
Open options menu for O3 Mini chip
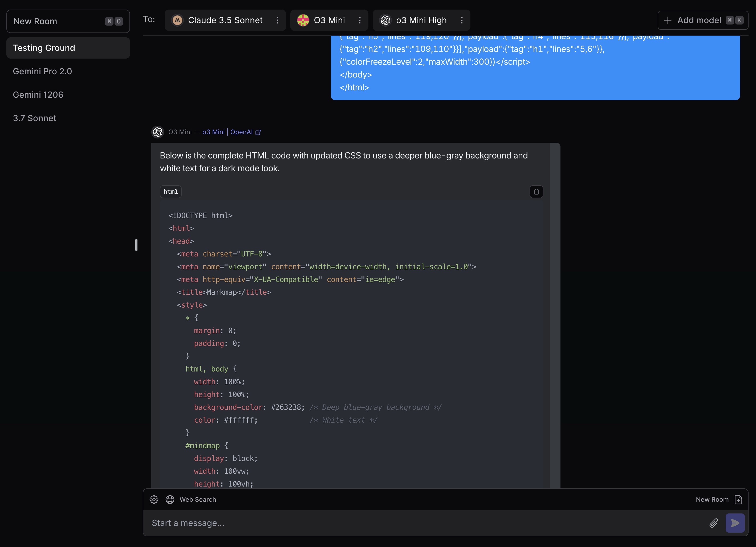[x=360, y=20]
